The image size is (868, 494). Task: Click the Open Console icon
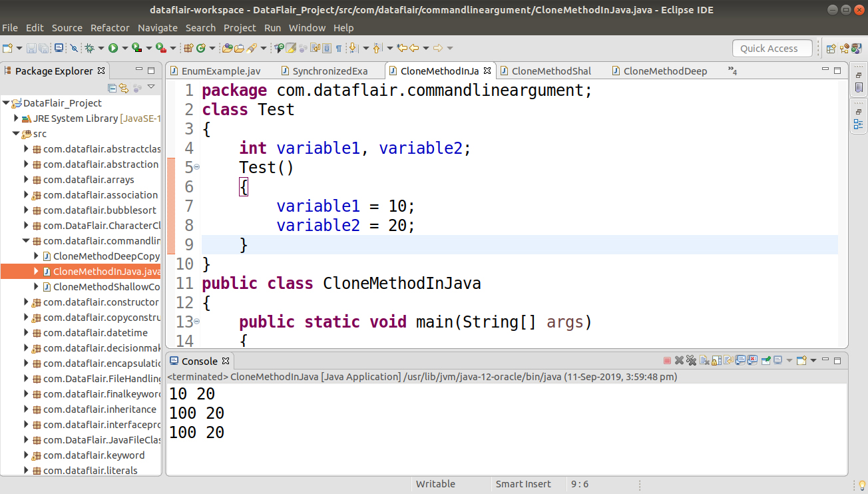click(x=801, y=360)
